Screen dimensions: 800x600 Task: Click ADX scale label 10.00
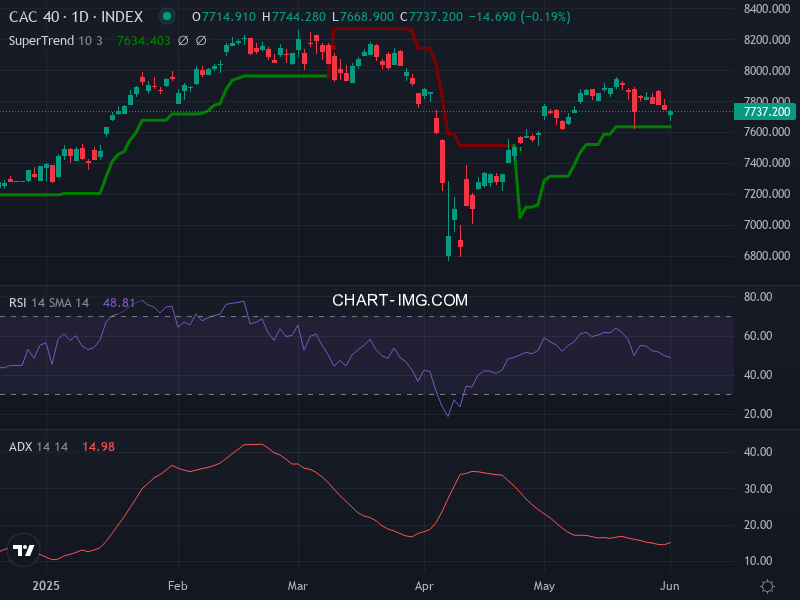tap(758, 561)
